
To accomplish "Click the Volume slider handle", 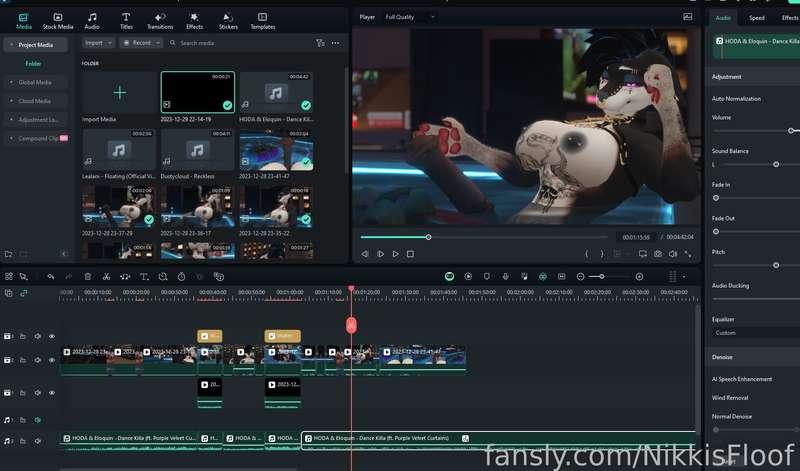I will pos(791,131).
